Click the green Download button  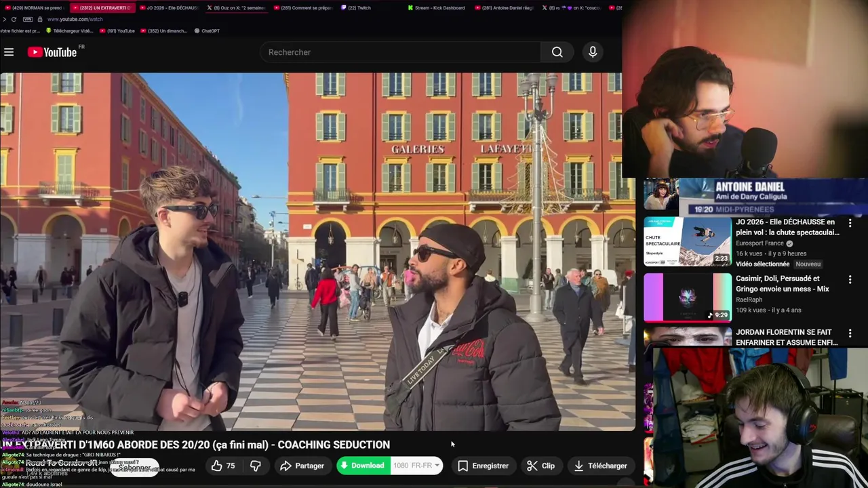click(x=363, y=466)
